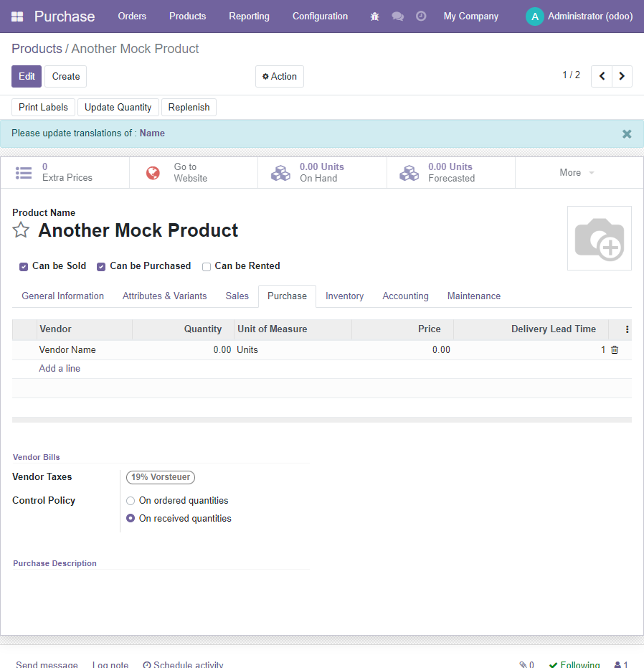Click Add a line link
Screen dimensions: 644x668
[60, 369]
